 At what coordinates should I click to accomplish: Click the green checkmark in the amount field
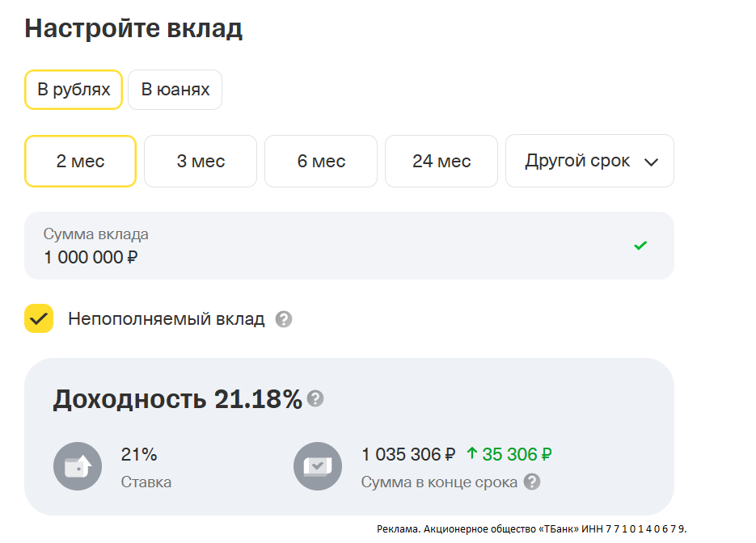pyautogui.click(x=640, y=246)
